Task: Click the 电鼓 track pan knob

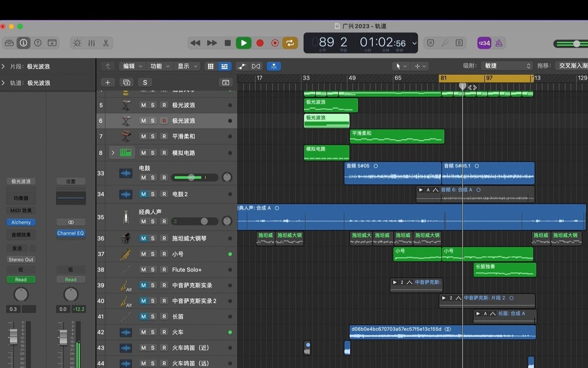Action: pyautogui.click(x=227, y=177)
